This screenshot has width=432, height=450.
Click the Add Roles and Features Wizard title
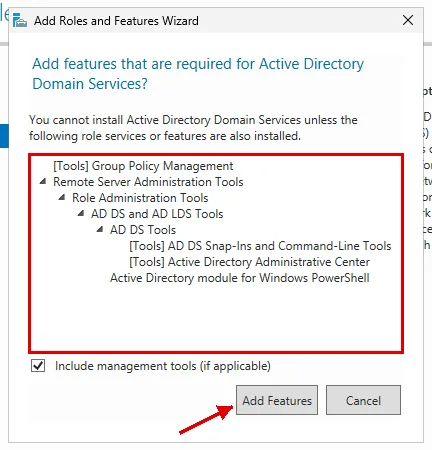pos(116,21)
